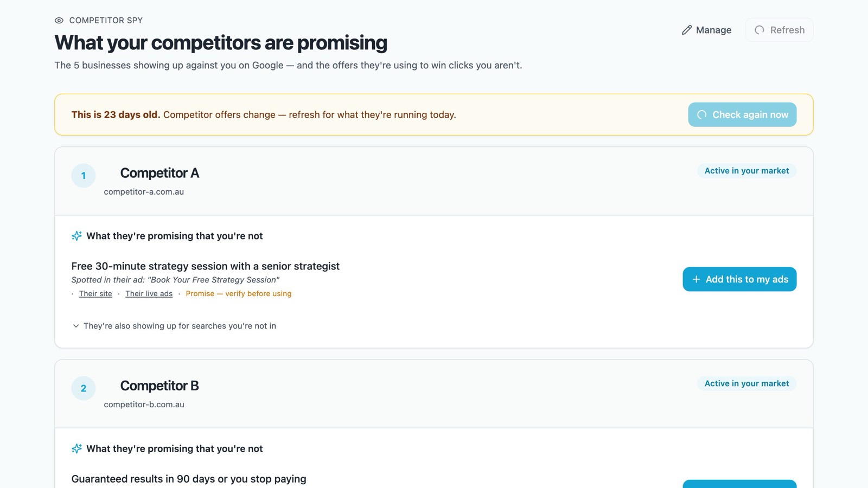Select the Competitor B heading

(x=159, y=386)
